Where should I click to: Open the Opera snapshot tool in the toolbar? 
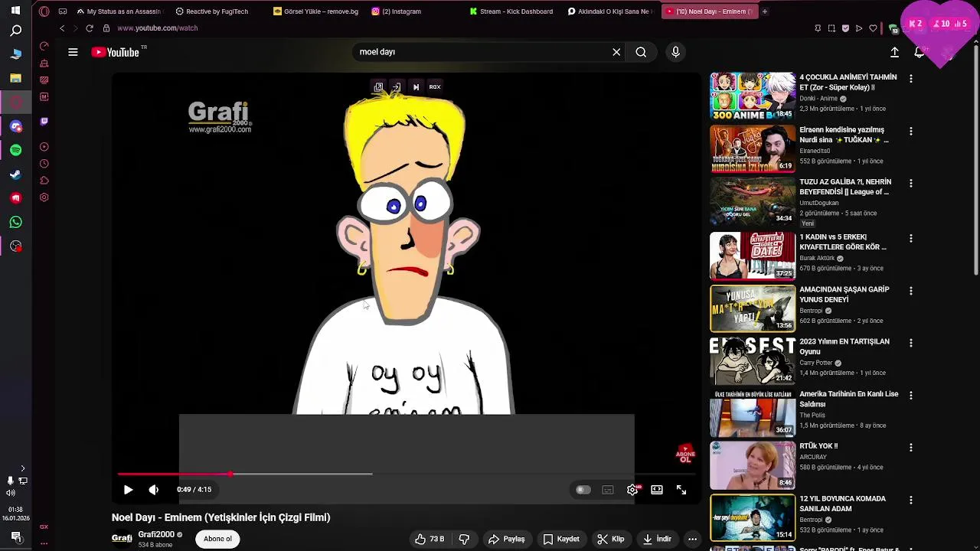(831, 28)
